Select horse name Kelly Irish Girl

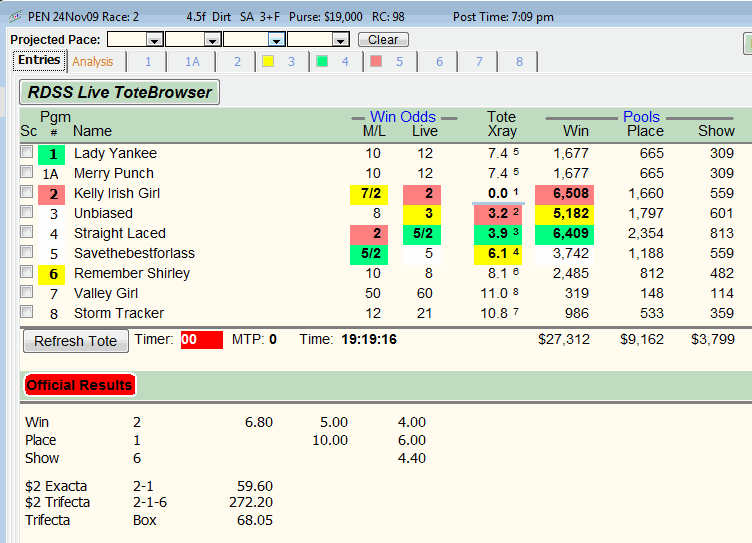pos(117,193)
